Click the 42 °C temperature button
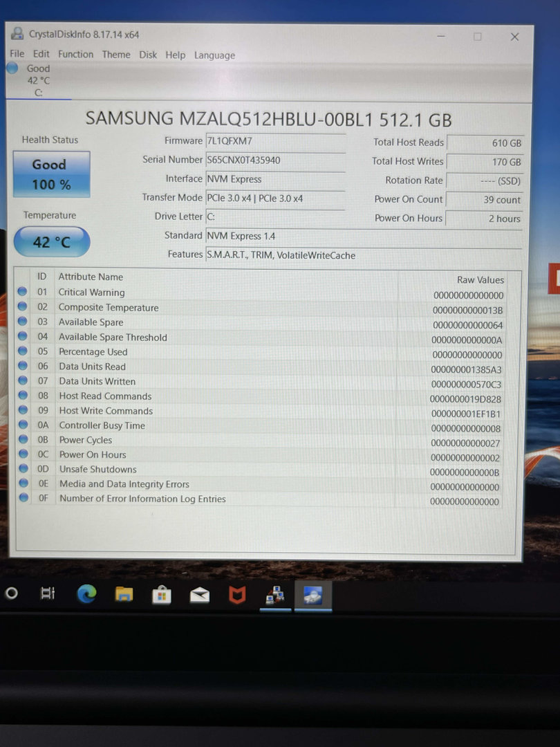Image resolution: width=560 pixels, height=747 pixels. [x=52, y=243]
